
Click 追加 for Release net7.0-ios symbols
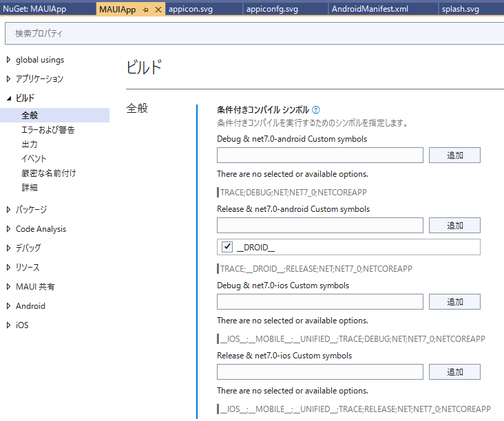pos(454,371)
